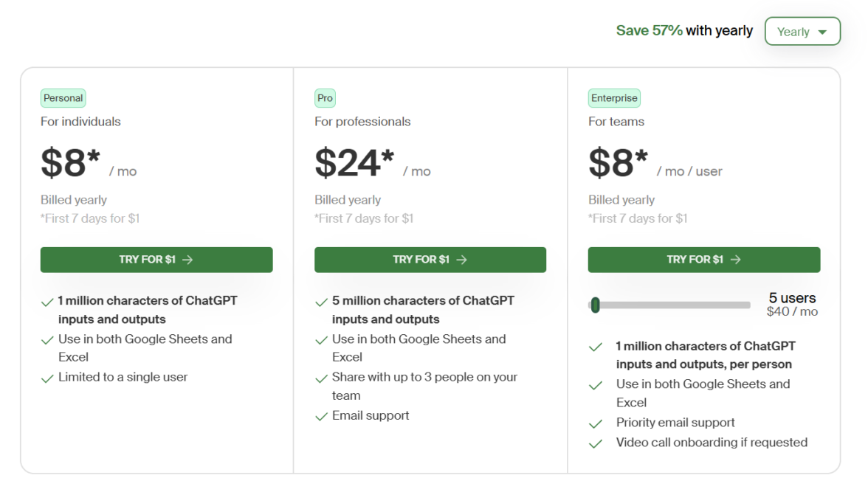Click arrow icon on Personal try button
The image size is (868, 478).
click(187, 260)
